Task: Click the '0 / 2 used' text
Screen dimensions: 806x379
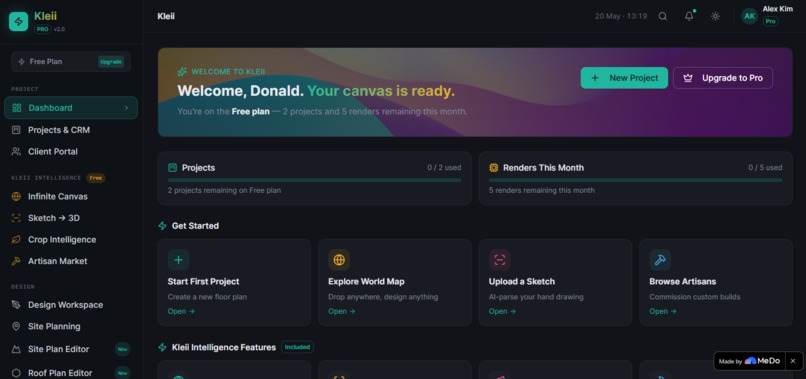Action: [x=444, y=168]
